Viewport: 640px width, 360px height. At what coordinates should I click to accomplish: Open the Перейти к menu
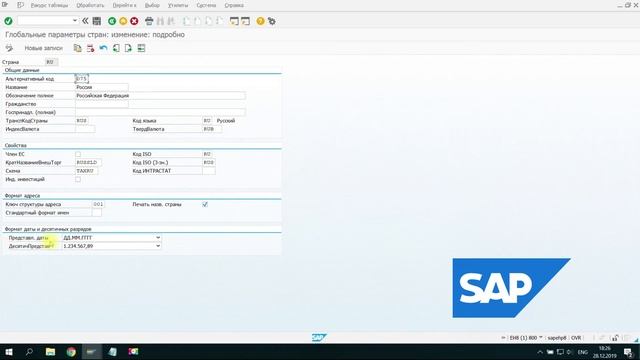(124, 5)
